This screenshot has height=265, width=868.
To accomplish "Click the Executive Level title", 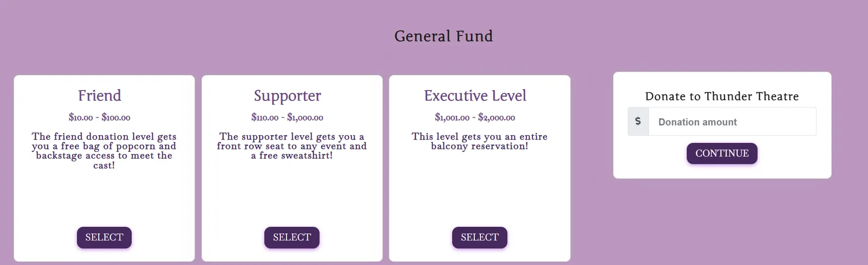I will 475,96.
